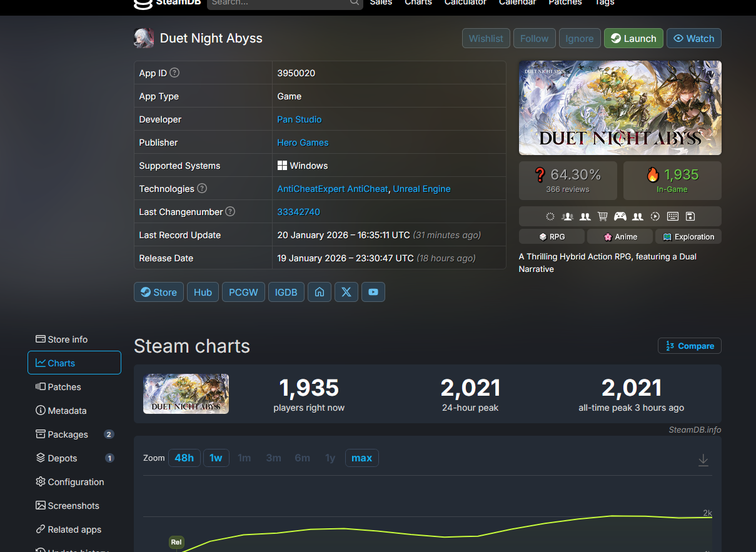This screenshot has height=552, width=756.
Task: Click the floppy disk cloud save icon
Action: tap(690, 216)
